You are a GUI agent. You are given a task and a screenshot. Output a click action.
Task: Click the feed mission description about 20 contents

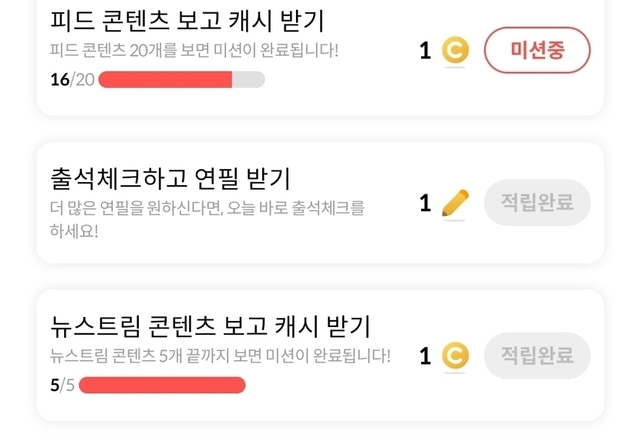[195, 49]
